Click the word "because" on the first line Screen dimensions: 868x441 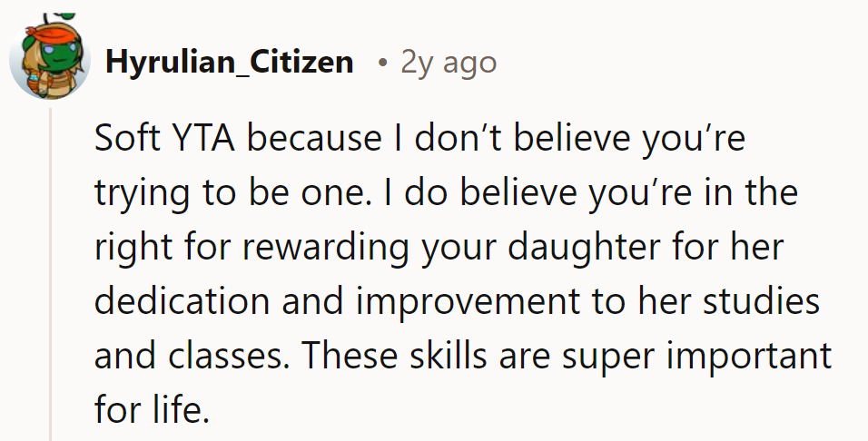pos(314,138)
